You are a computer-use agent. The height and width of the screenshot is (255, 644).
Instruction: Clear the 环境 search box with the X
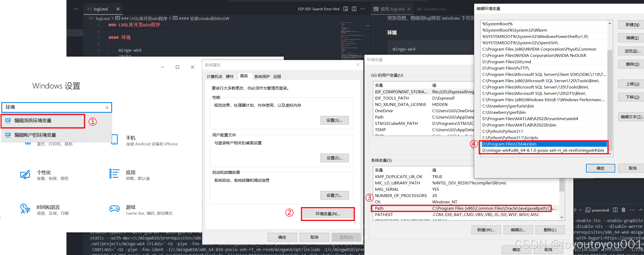tap(107, 107)
